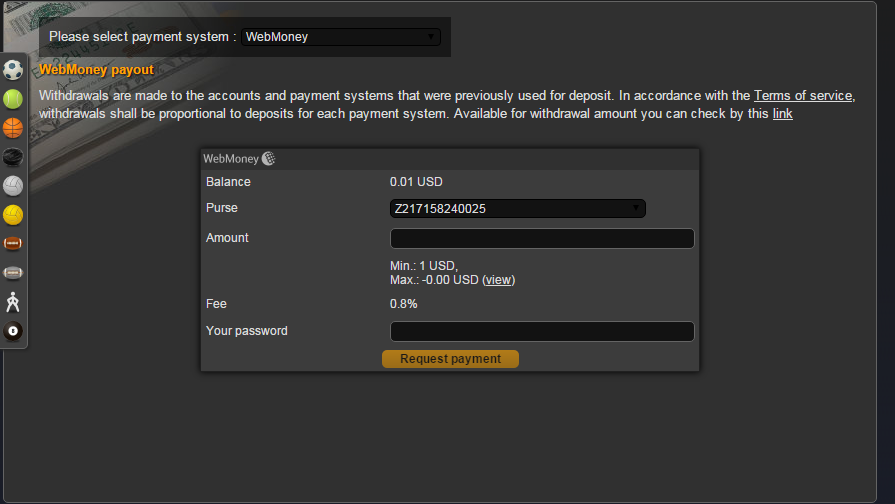Open the payment system WebMoney dropdown

click(x=340, y=37)
